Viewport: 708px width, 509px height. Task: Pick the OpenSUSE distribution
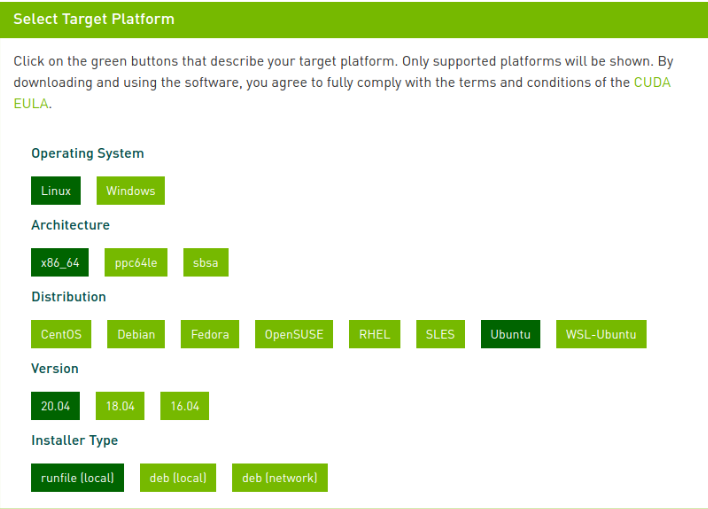pos(294,334)
